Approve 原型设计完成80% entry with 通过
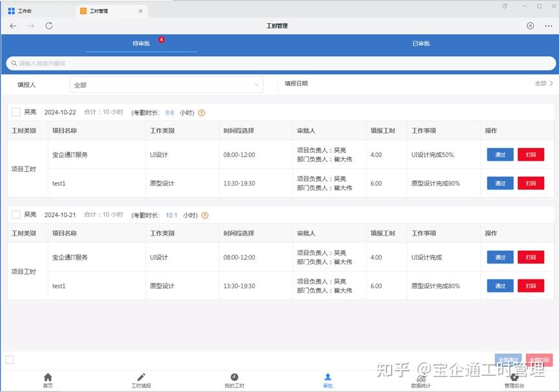The height and width of the screenshot is (392, 559). [500, 286]
